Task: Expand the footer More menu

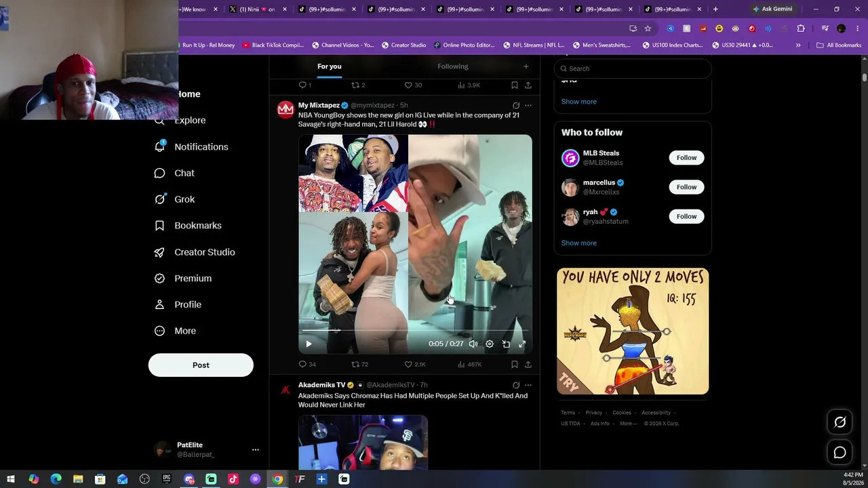Action: pos(627,424)
